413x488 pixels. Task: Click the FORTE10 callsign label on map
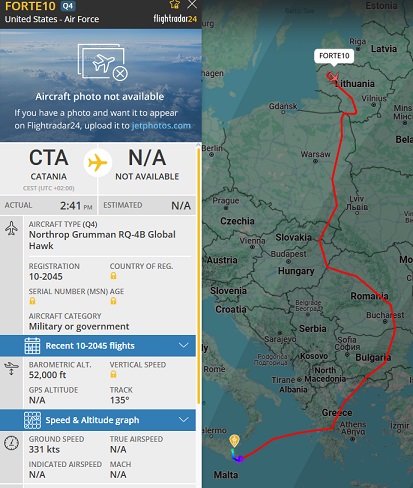(334, 56)
